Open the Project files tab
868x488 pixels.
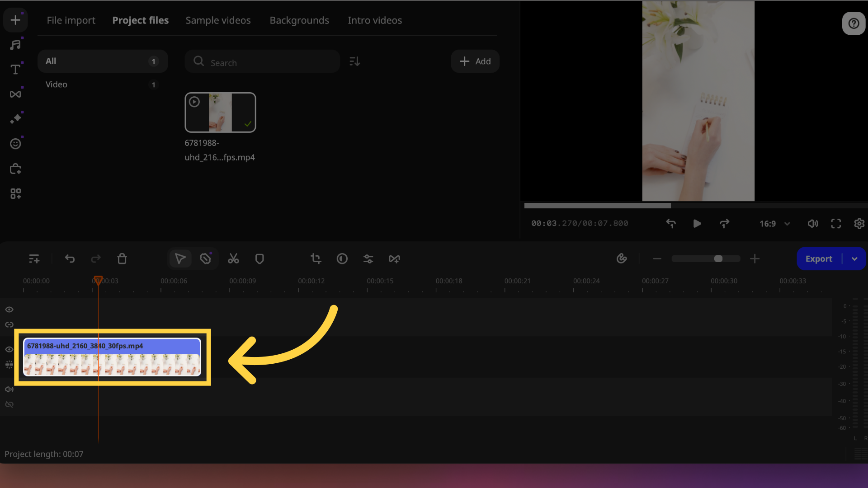point(141,20)
